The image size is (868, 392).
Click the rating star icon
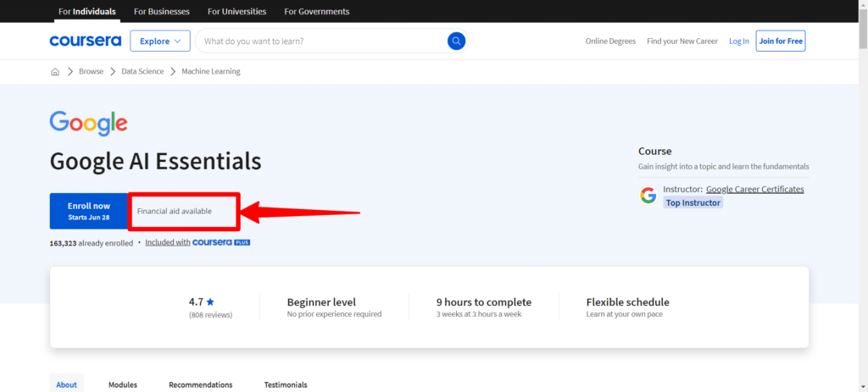click(210, 302)
